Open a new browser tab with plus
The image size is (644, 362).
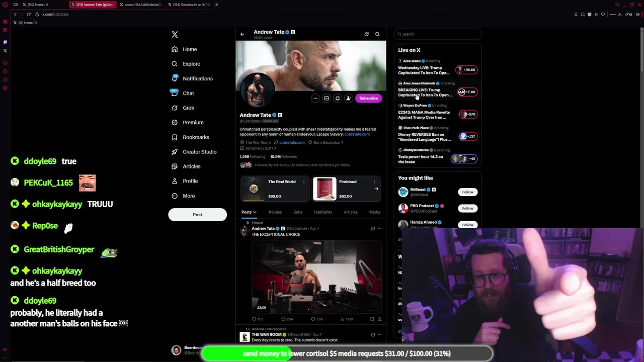[x=216, y=5]
